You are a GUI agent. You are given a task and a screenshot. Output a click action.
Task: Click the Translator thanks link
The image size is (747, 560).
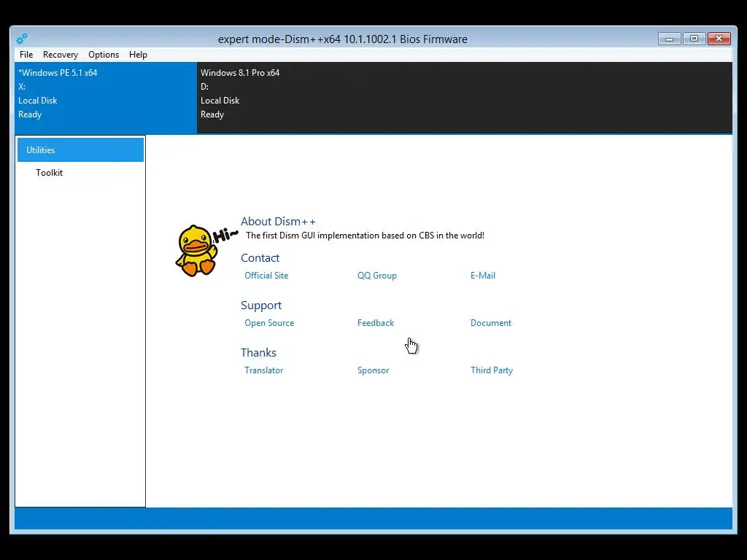click(263, 370)
